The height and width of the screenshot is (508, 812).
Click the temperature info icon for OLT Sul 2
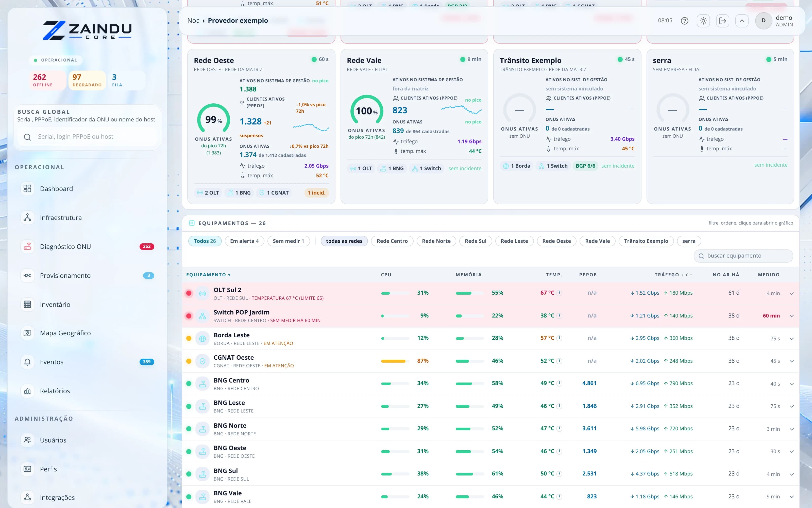pos(559,293)
